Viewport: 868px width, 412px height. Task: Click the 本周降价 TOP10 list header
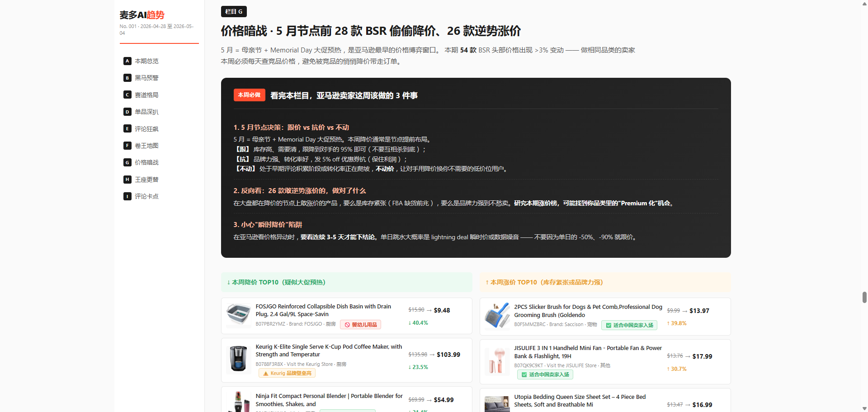click(347, 282)
